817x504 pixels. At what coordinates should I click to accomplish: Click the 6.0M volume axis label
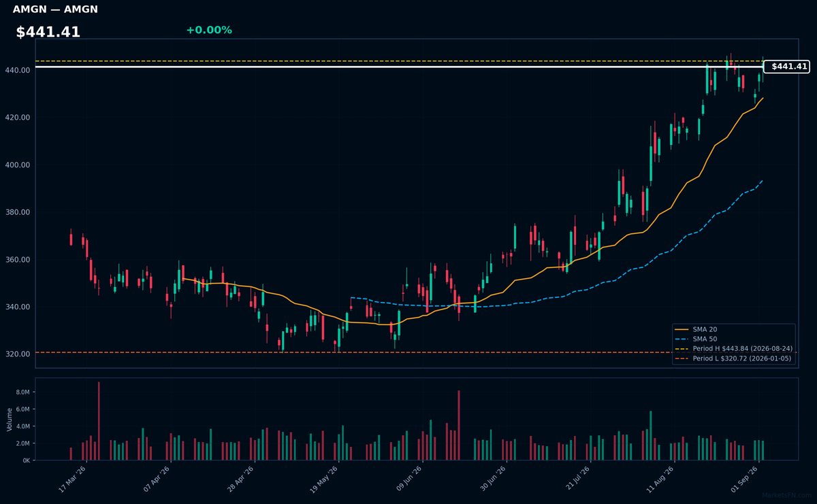23,409
